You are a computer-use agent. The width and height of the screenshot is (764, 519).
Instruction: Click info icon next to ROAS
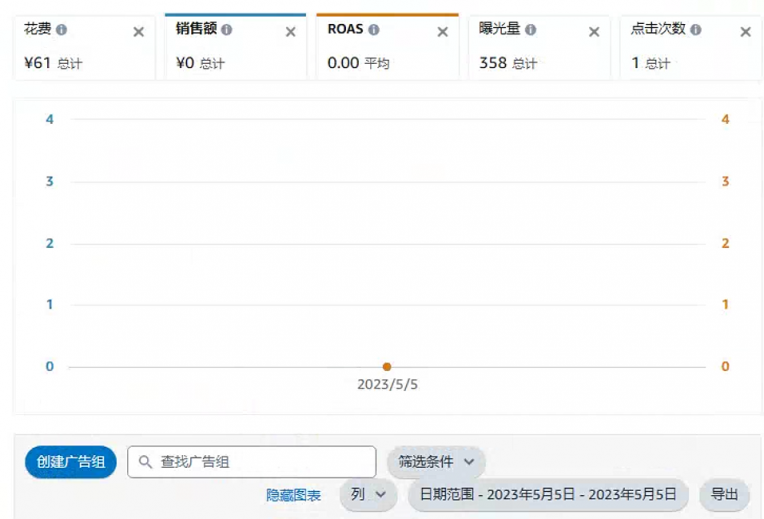tap(376, 30)
